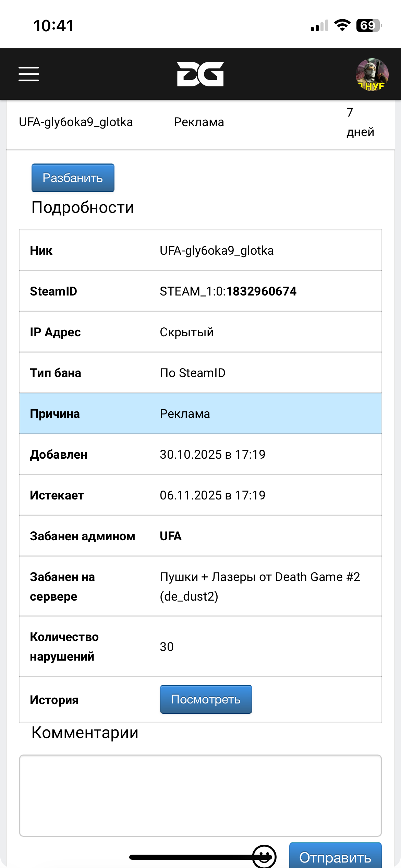Open the hamburger navigation menu
Viewport: 401px width, 868px height.
[x=29, y=74]
